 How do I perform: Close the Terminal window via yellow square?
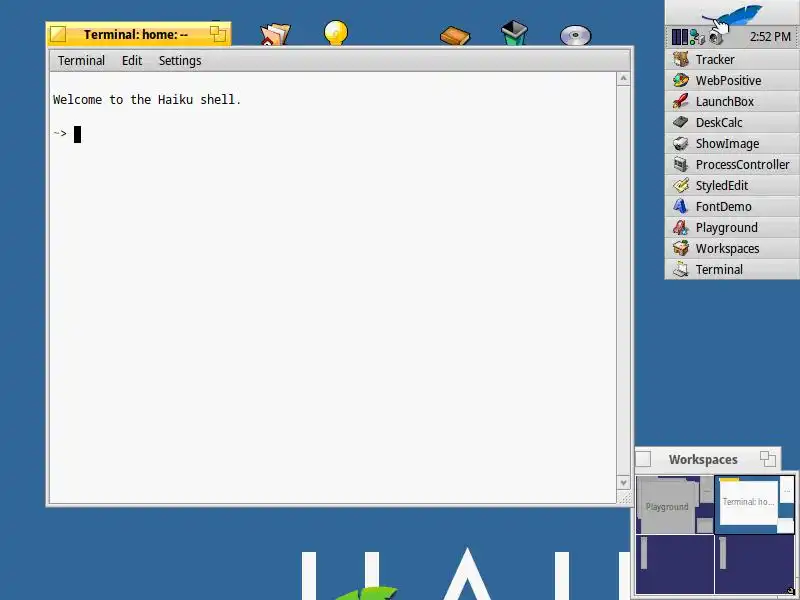coord(58,34)
